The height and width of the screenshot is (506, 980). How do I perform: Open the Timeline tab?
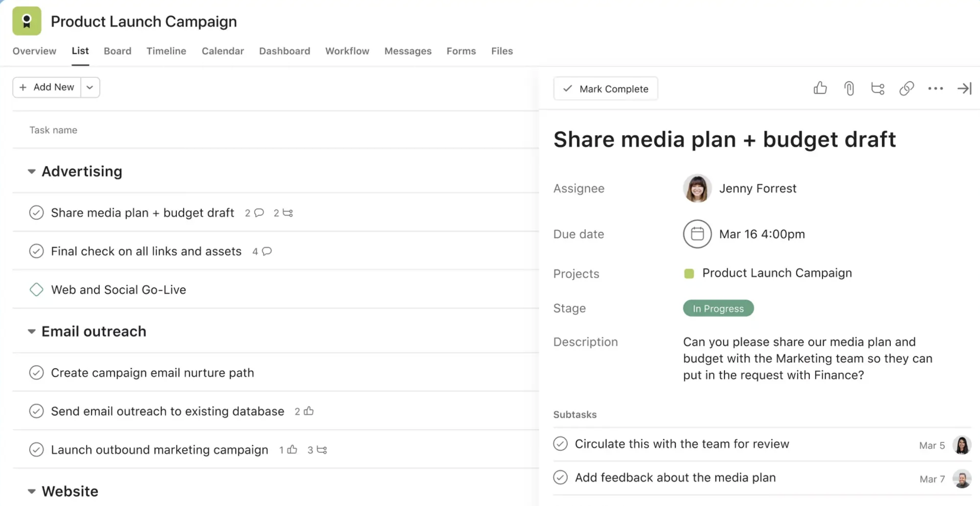pos(166,51)
